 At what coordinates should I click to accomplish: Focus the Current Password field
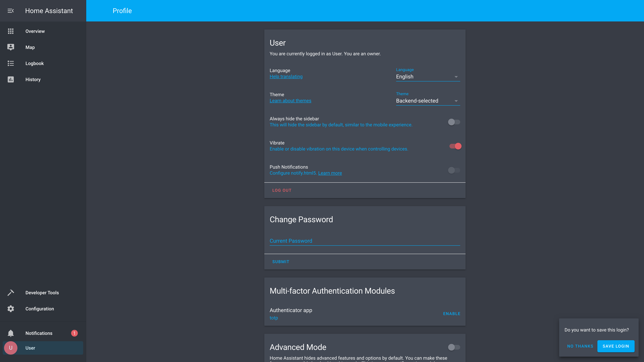[364, 241]
